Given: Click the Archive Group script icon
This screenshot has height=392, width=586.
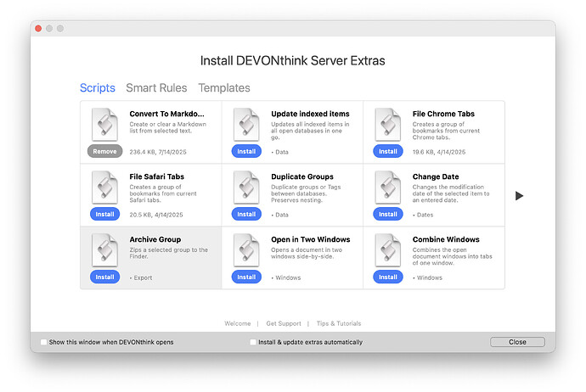Looking at the screenshot, I should click(104, 250).
